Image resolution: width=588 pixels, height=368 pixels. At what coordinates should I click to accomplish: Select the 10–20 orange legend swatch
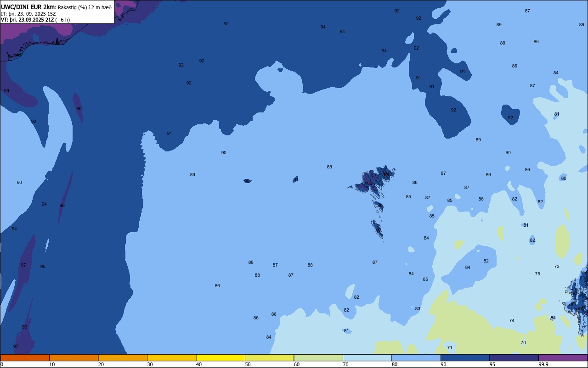73,357
